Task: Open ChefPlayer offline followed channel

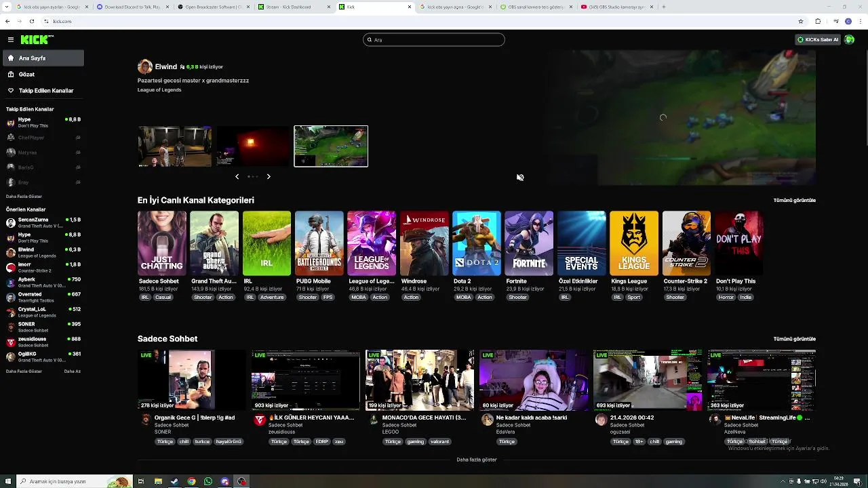Action: click(43, 138)
